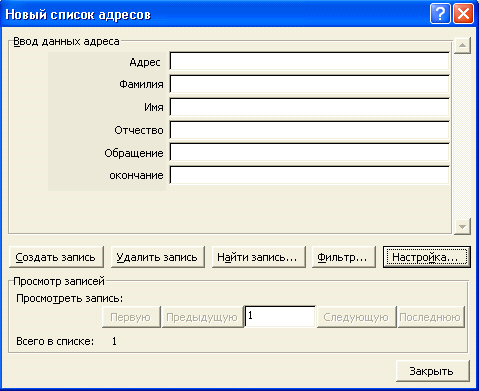Click the scroll down arrow of address panel
This screenshot has height=391, width=479.
(x=462, y=226)
